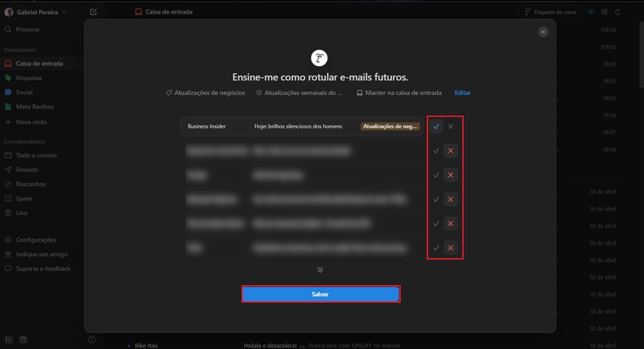Click the Editar link
The image size is (644, 349).
[463, 93]
